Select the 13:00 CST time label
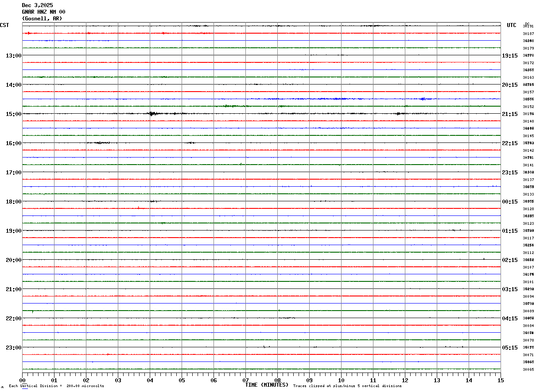Viewport: 536px width, 392px height. pos(14,55)
